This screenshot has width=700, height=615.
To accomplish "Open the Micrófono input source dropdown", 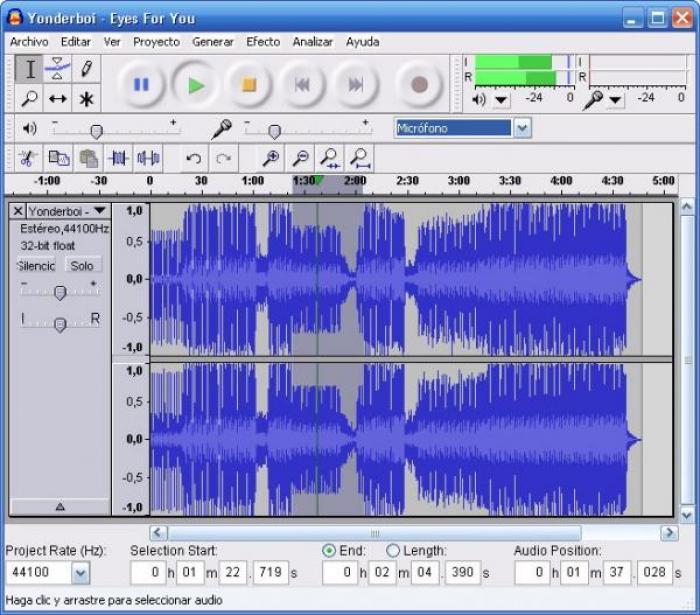I will pos(522,128).
